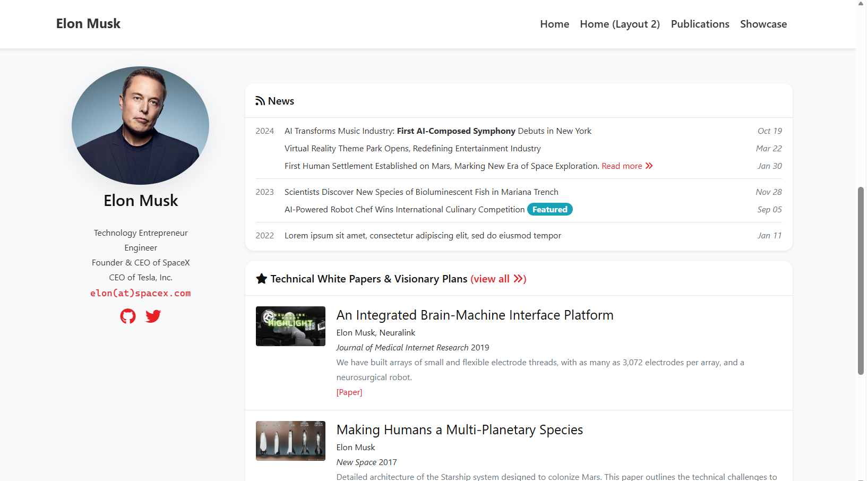This screenshot has width=868, height=481.
Task: Click the star icon beside Technical White Papers
Action: point(262,279)
